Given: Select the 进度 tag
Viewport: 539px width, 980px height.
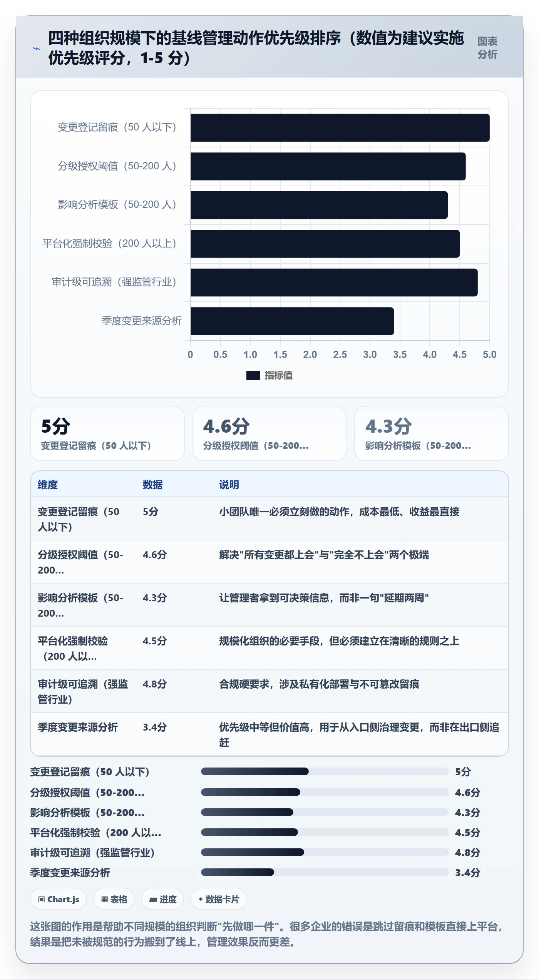Looking at the screenshot, I should (162, 899).
